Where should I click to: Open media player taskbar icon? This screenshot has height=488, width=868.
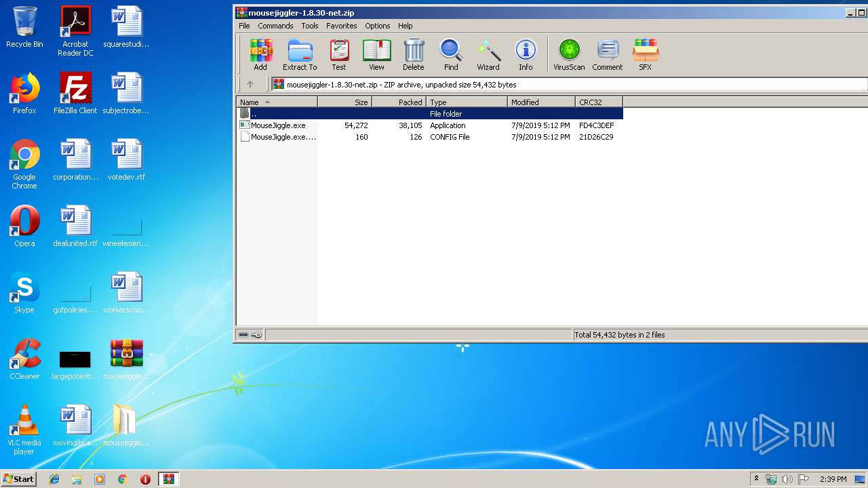[100, 479]
